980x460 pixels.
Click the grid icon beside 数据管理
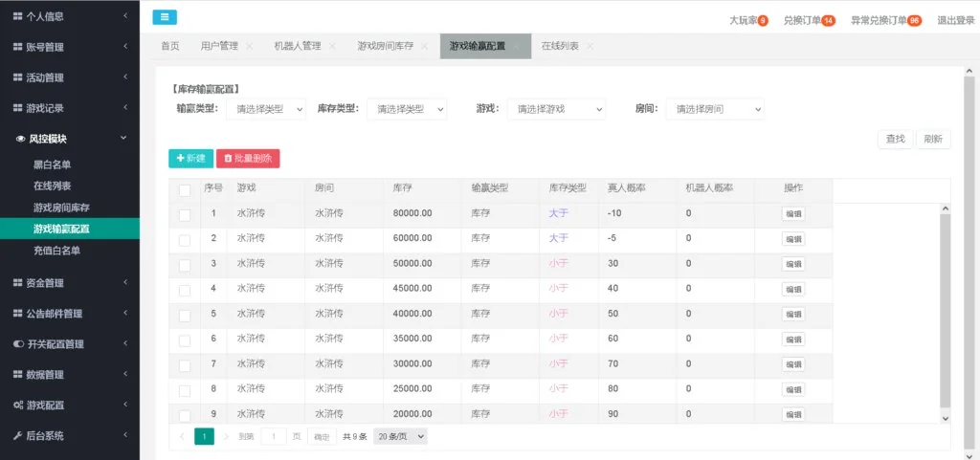pyautogui.click(x=18, y=375)
